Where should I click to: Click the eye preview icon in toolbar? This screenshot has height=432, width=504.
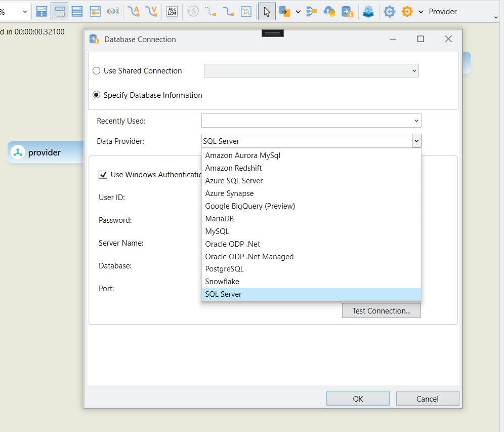[112, 12]
